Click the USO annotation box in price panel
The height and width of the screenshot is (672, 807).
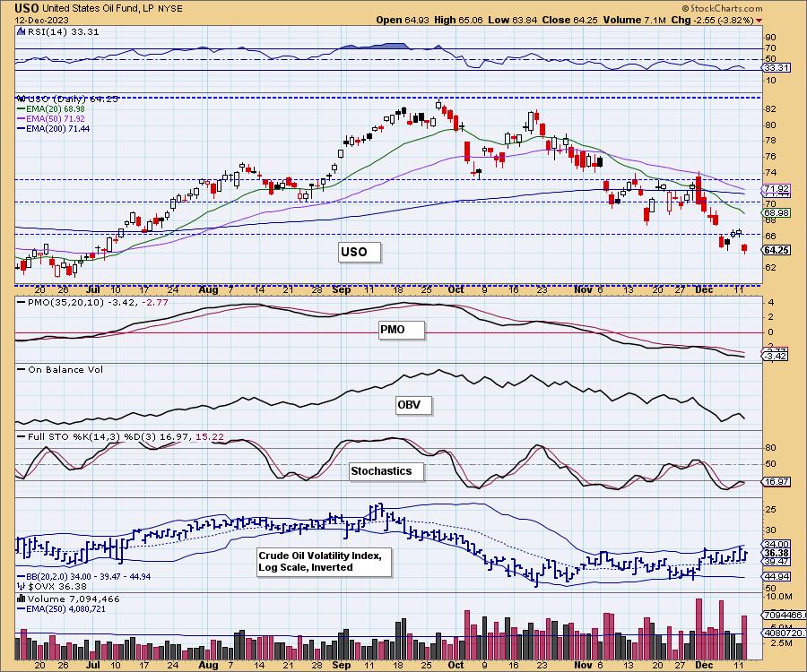coord(360,252)
